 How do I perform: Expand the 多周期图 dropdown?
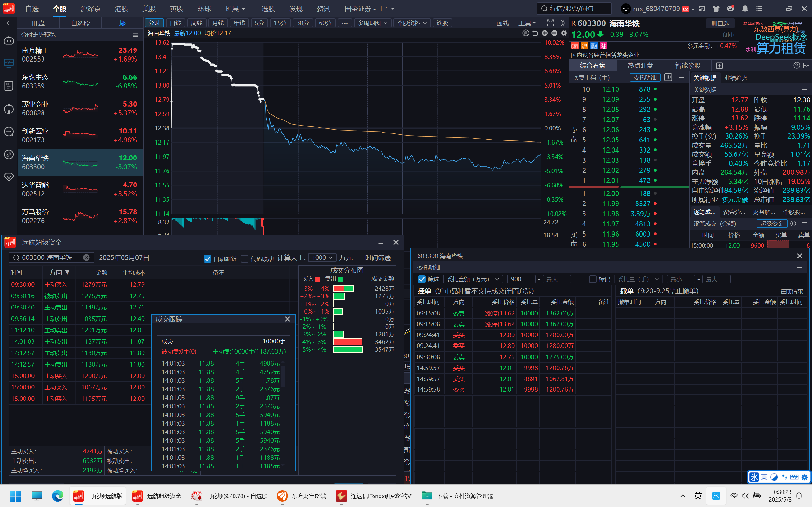[x=373, y=23]
